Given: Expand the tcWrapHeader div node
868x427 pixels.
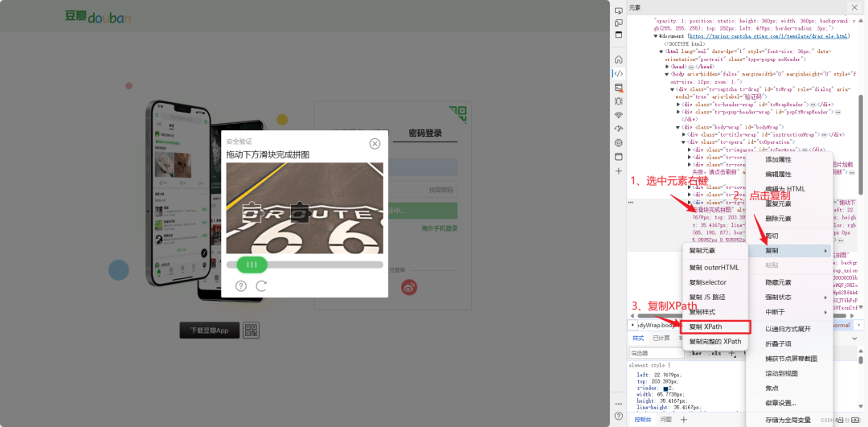Looking at the screenshot, I should pos(678,104).
